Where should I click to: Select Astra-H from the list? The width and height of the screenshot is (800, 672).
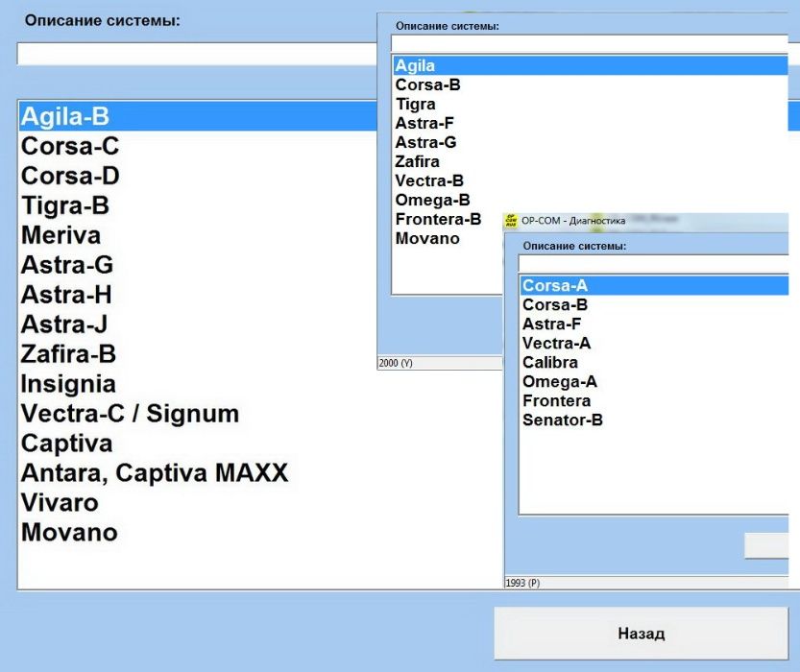[66, 295]
